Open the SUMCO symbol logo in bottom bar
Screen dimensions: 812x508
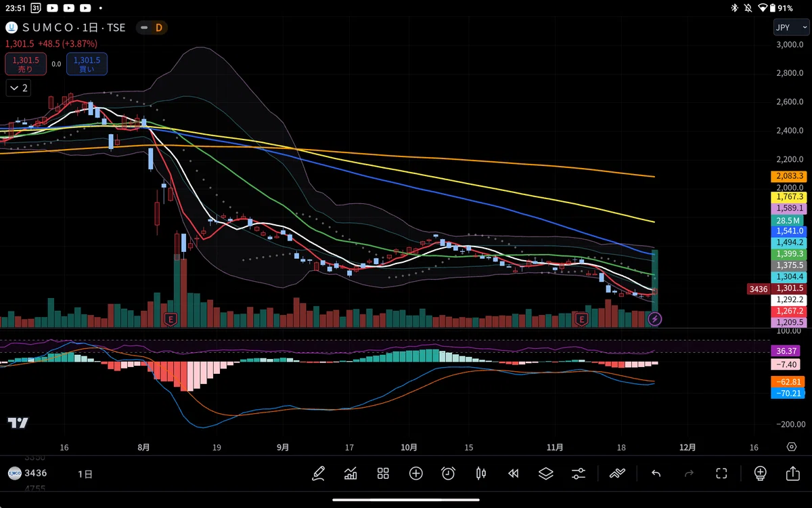pos(14,473)
